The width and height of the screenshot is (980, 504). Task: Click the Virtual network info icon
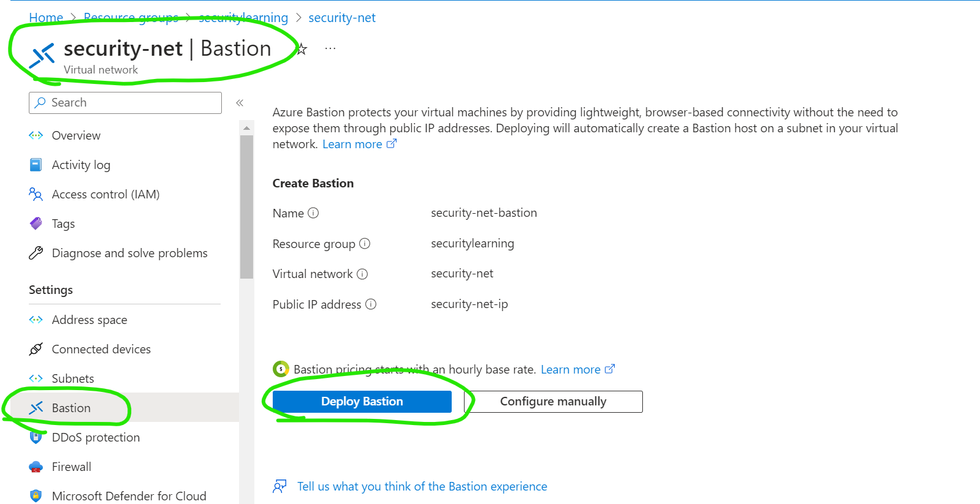[x=362, y=274]
